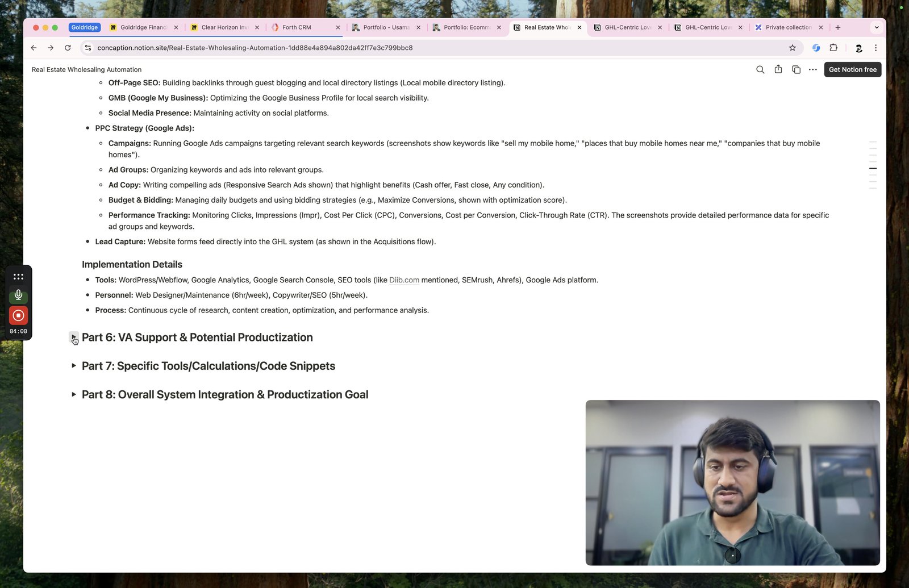Switch to the Portfolio: Ecomm tab

(466, 27)
